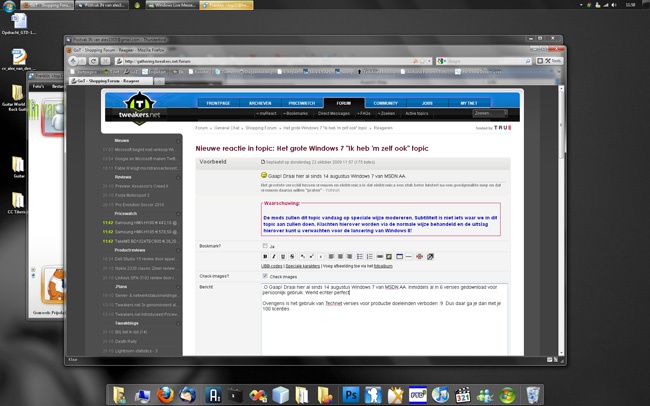
Task: Open the Windows Start orb
Action: (9, 5)
